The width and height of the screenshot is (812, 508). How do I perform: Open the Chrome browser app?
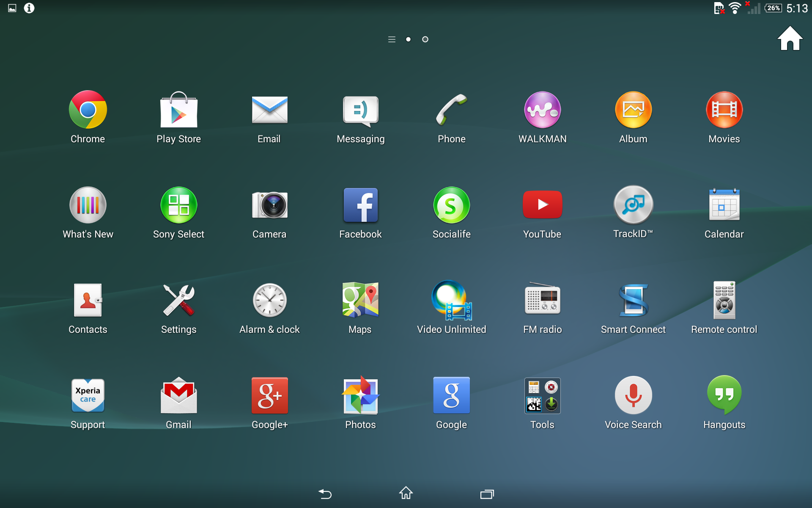[x=88, y=110]
